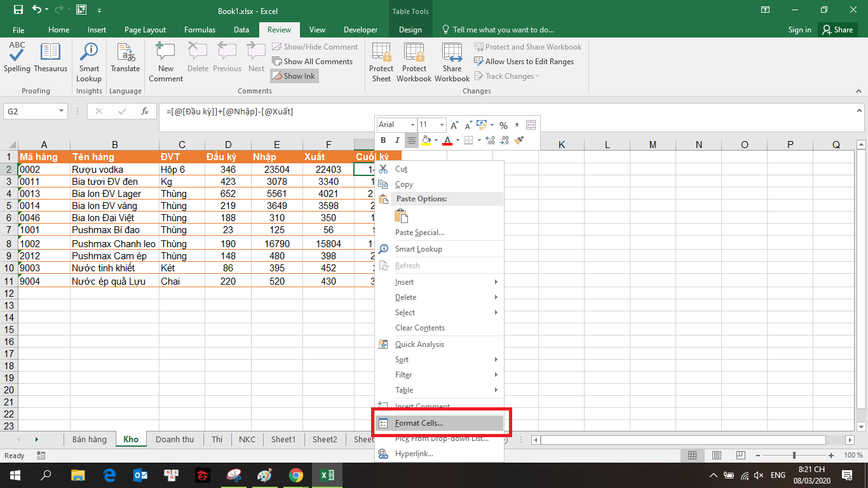The width and height of the screenshot is (868, 488).
Task: Click the Protect Sheet icon
Action: (x=381, y=62)
